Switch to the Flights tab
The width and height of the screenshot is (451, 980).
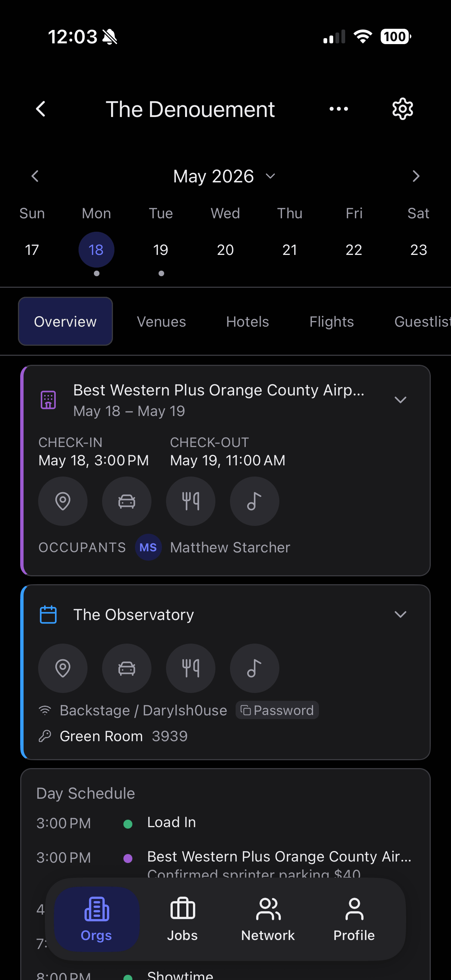pyautogui.click(x=331, y=321)
